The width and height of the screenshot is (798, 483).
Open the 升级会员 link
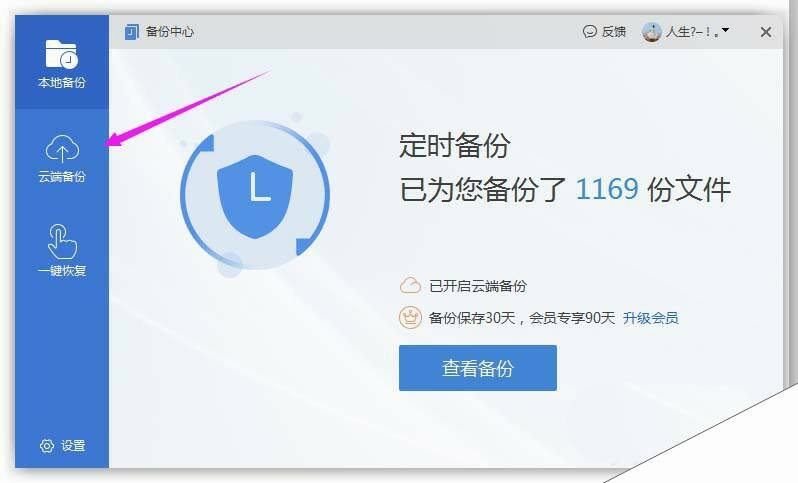click(650, 318)
